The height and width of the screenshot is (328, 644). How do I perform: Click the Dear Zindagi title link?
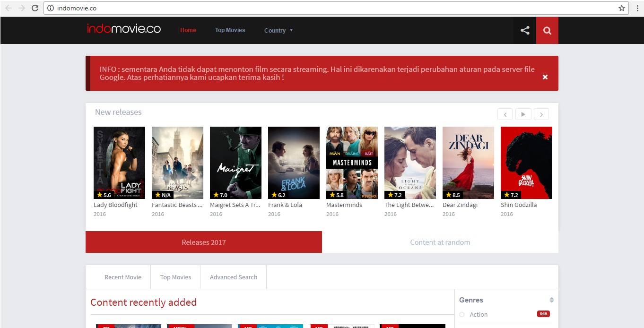tap(460, 205)
